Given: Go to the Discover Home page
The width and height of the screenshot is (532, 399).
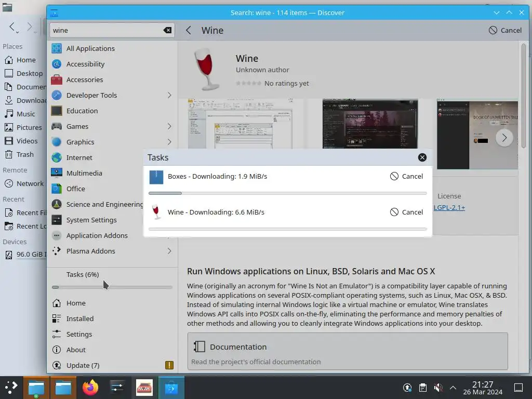Looking at the screenshot, I should (x=112, y=303).
